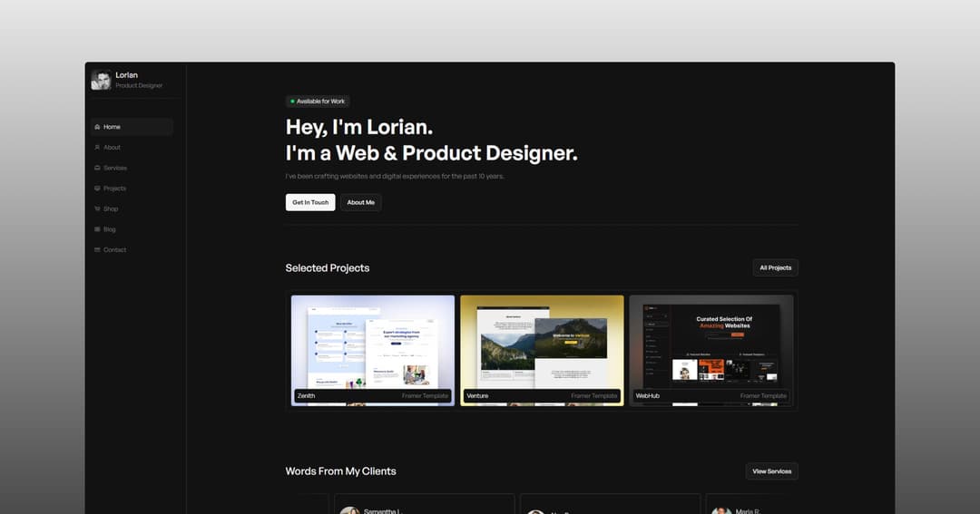980x514 pixels.
Task: Click the View Services button
Action: coord(771,471)
